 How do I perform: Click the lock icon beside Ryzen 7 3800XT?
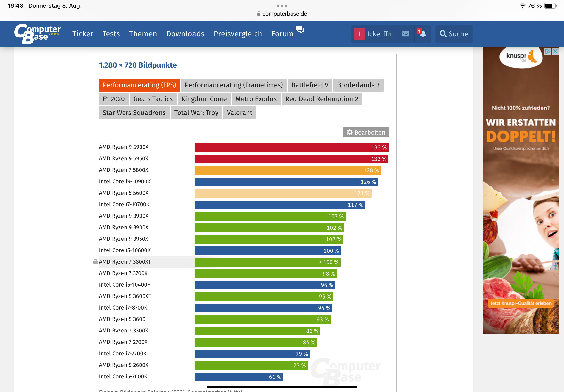[x=95, y=261]
